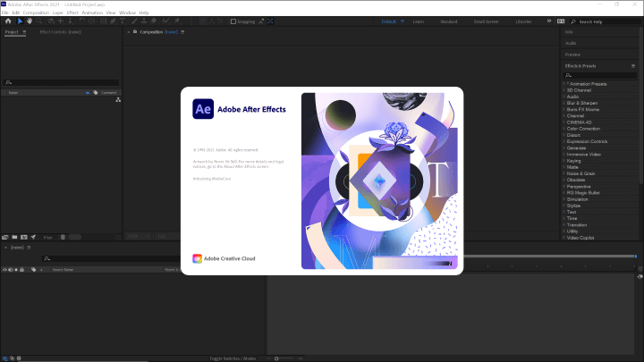644x362 pixels.
Task: Select the Hand tool
Action: [x=30, y=21]
